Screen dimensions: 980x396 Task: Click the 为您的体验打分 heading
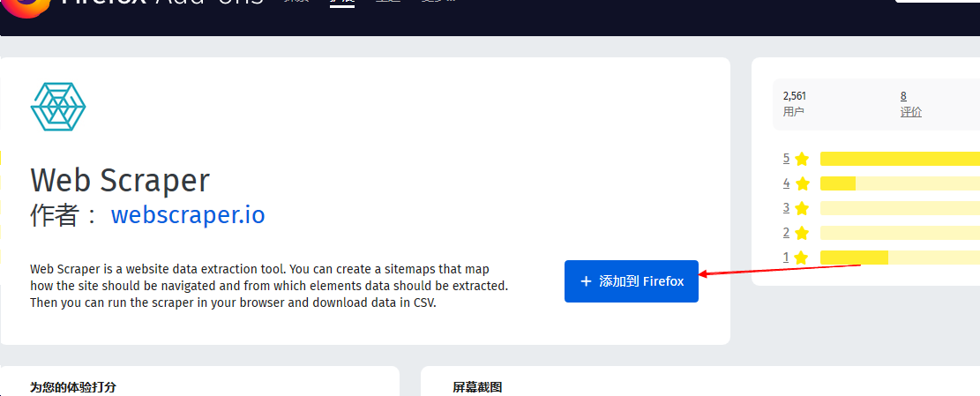coord(73,387)
